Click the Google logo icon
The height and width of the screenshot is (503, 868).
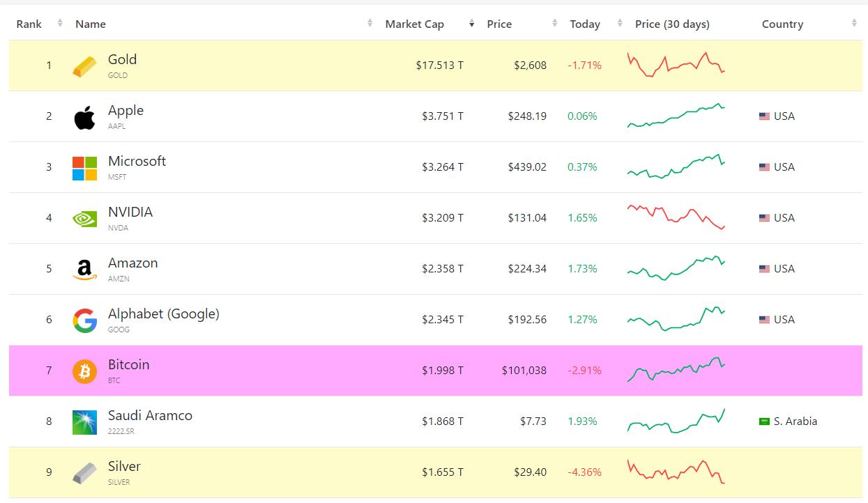pos(84,320)
